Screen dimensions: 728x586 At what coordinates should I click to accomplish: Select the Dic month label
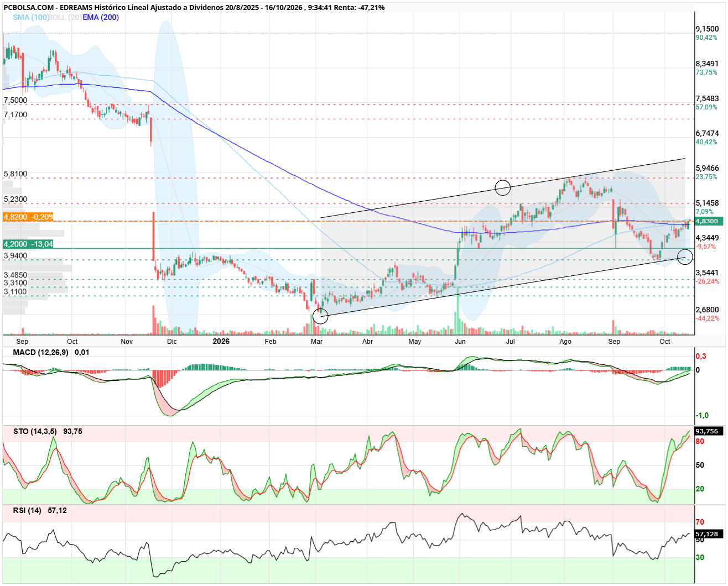pos(172,342)
